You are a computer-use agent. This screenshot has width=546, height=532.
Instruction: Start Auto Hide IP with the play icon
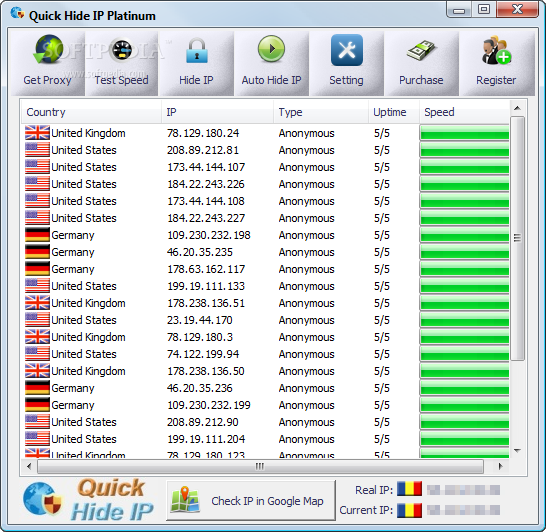click(x=271, y=49)
